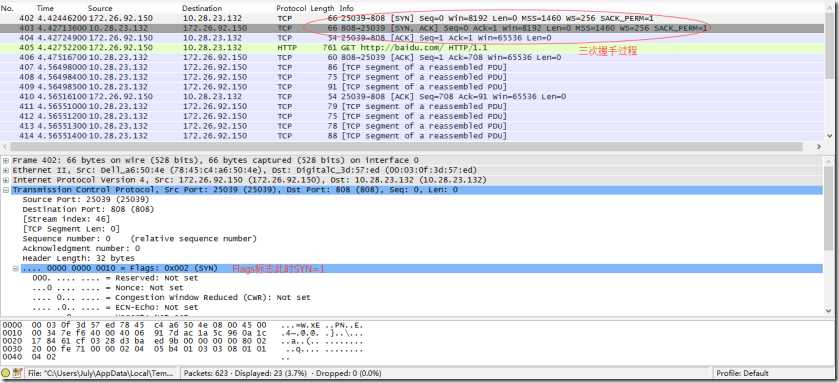Select the [TCP Segment Len: 0] field
Image resolution: width=839 pixels, height=383 pixels.
[x=71, y=229]
